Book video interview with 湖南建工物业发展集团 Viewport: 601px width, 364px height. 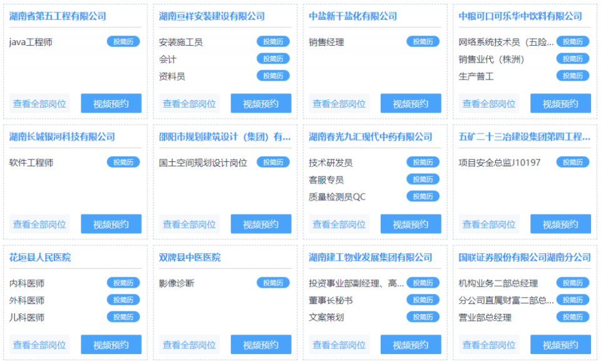pyautogui.click(x=411, y=345)
